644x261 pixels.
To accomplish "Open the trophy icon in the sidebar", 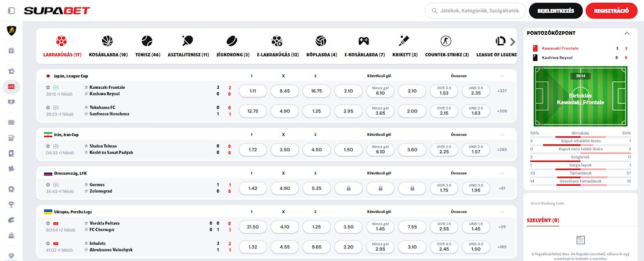I will point(12,204).
